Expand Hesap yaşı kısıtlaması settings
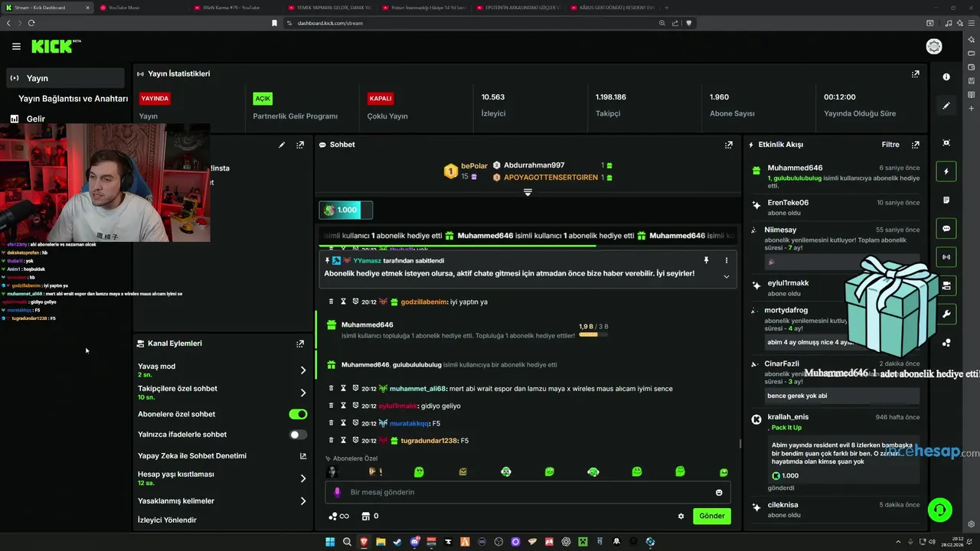The width and height of the screenshot is (980, 551). (x=302, y=478)
